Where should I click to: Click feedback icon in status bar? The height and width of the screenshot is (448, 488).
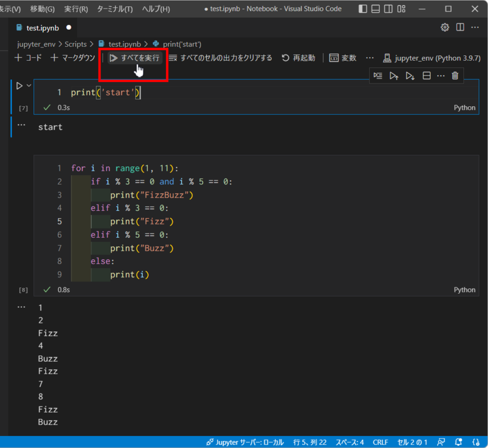pyautogui.click(x=441, y=442)
